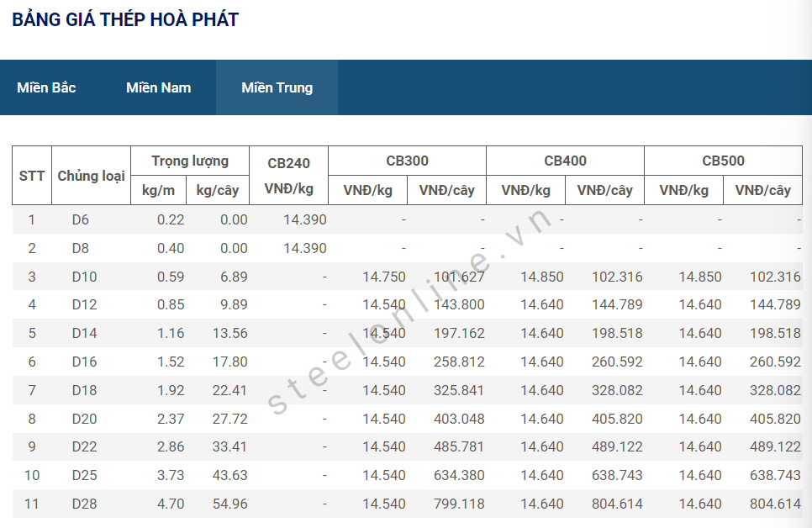Click the 485.781 value in the D22 row

pyautogui.click(x=459, y=446)
